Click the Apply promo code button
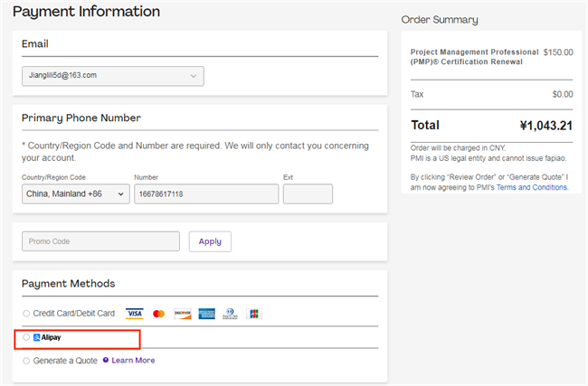588x386 pixels. (210, 241)
